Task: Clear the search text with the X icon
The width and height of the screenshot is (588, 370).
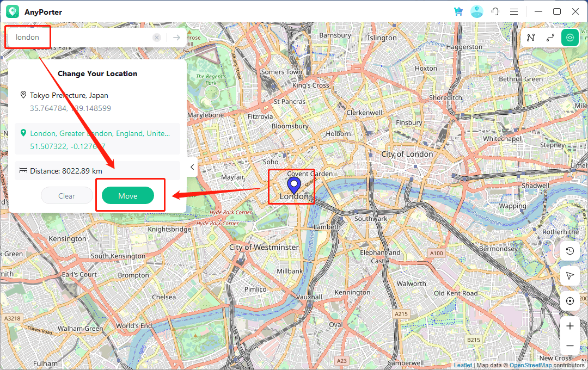Action: coord(157,38)
